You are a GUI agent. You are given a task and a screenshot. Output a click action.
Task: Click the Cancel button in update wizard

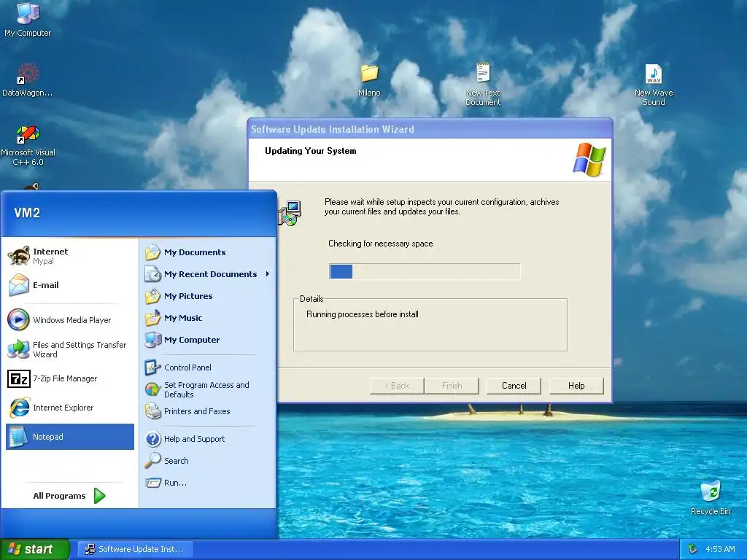(514, 386)
